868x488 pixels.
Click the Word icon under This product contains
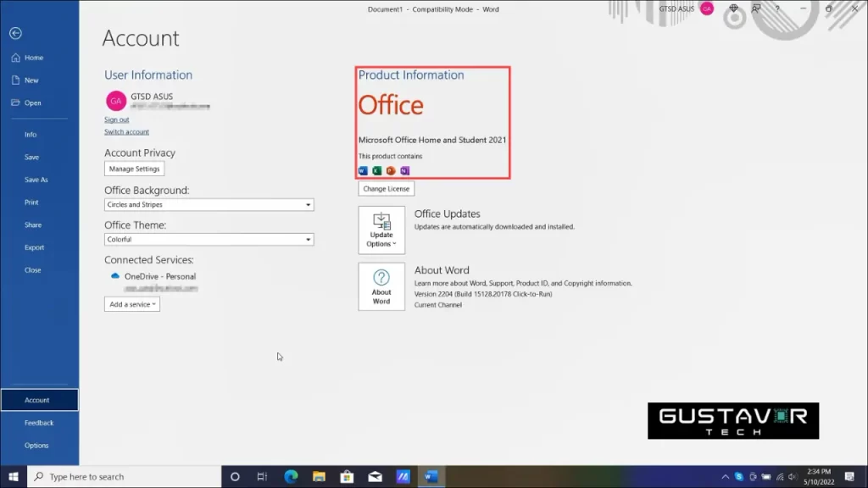pyautogui.click(x=363, y=171)
